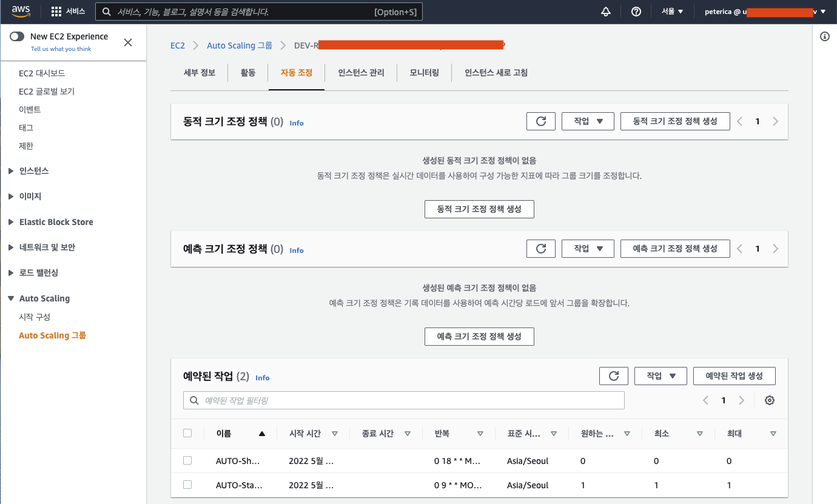Click 동적 크기 조정 정책 생성 header button
The height and width of the screenshot is (504, 837).
coord(675,121)
